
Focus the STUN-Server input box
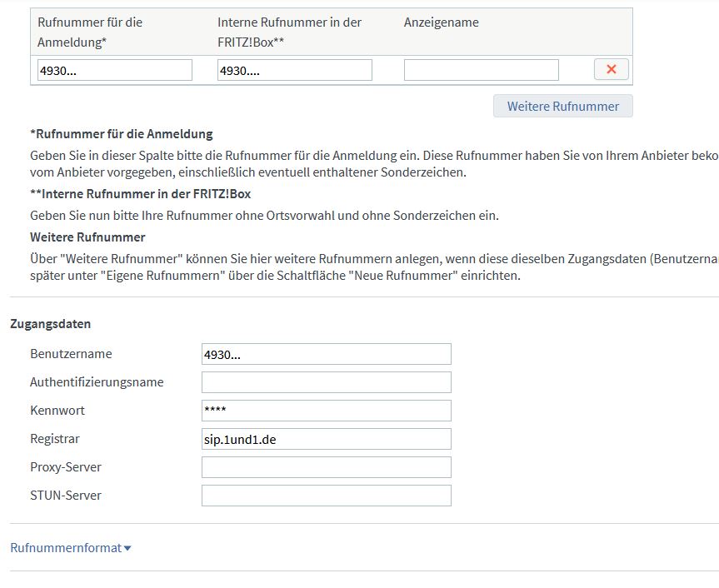click(326, 496)
